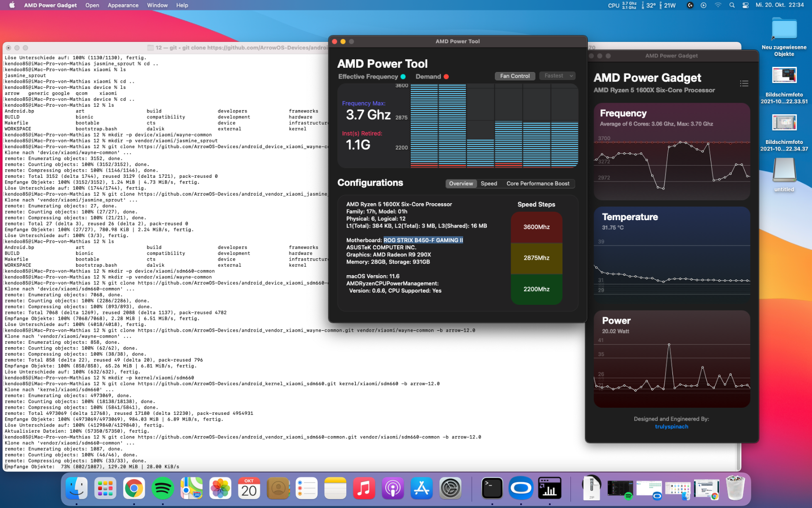The width and height of the screenshot is (812, 508).
Task: Open the Spotify-badged window thumbnail in the Dock
Action: (x=620, y=489)
